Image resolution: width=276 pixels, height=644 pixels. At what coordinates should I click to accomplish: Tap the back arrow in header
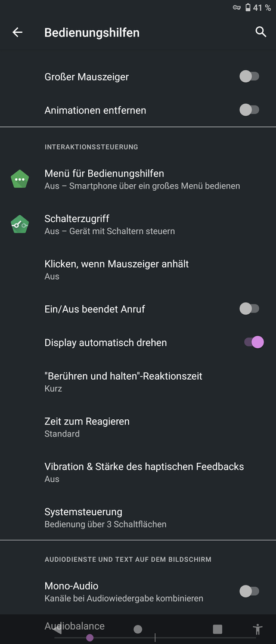[17, 32]
